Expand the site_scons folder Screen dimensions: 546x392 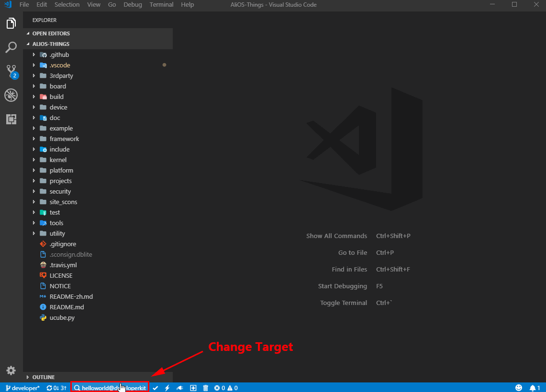tap(98, 202)
